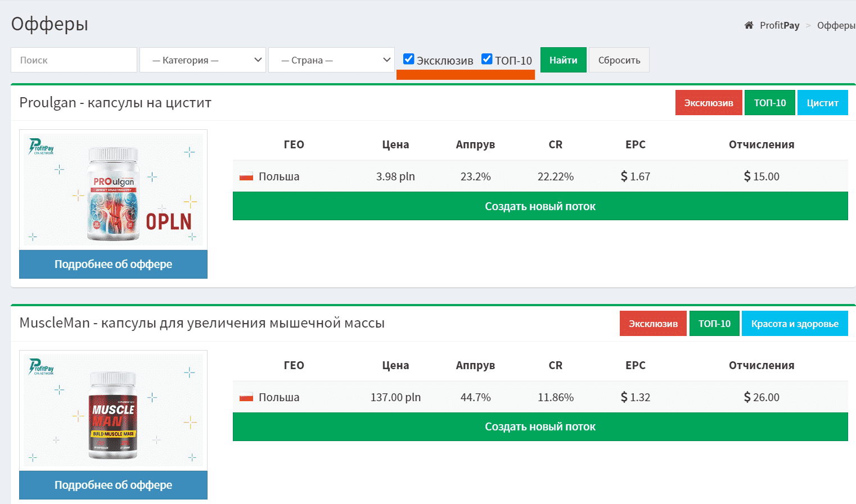856x504 pixels.
Task: Click Proulgan EPC $ 1.67
Action: (636, 176)
